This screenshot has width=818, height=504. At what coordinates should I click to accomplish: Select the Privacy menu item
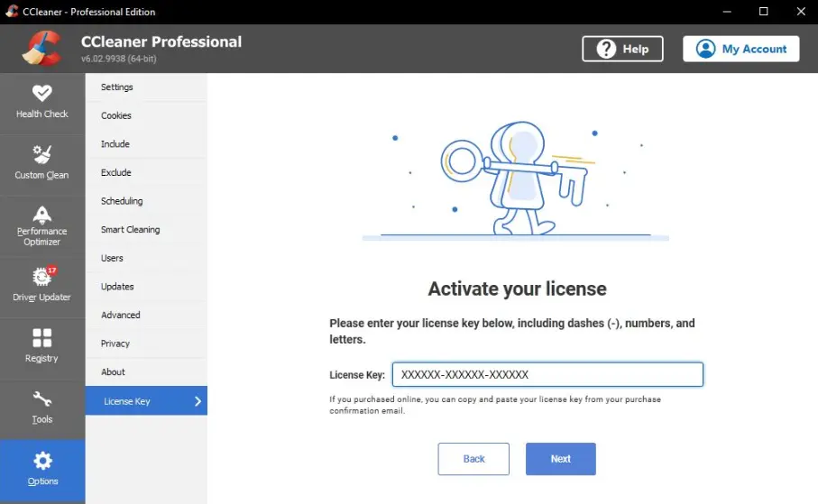click(x=147, y=344)
